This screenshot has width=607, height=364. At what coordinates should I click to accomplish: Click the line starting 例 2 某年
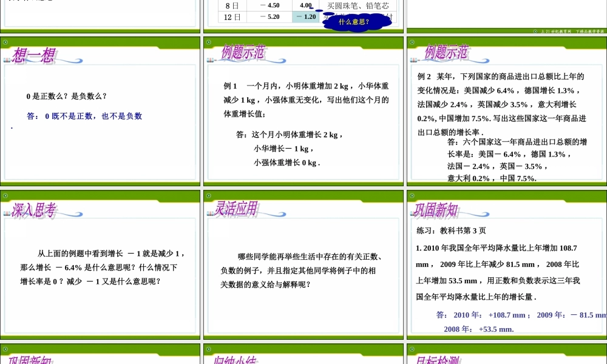click(x=501, y=76)
